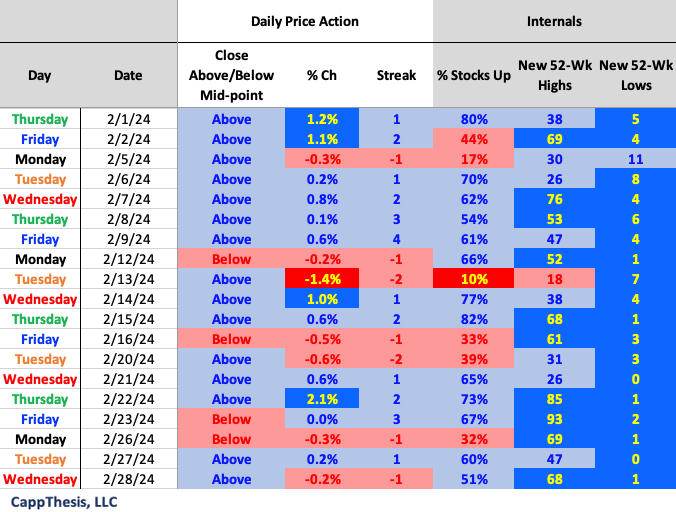The height and width of the screenshot is (512, 676).
Task: Click the % Ch column header
Action: (321, 75)
